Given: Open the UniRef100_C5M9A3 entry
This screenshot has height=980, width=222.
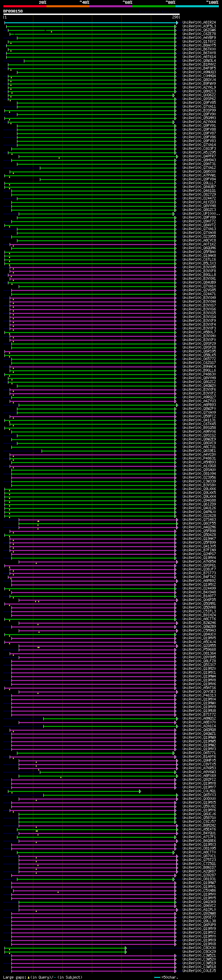Looking at the screenshot, I should (199, 631).
